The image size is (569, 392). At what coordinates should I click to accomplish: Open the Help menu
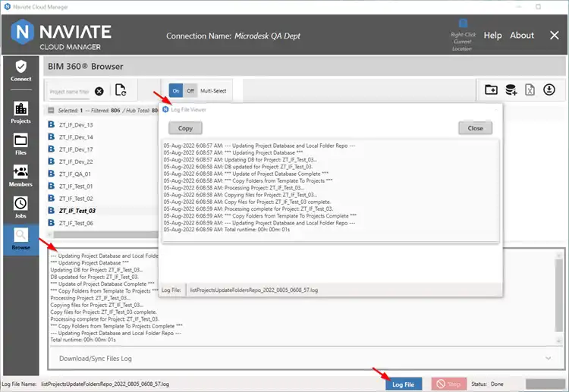point(492,35)
